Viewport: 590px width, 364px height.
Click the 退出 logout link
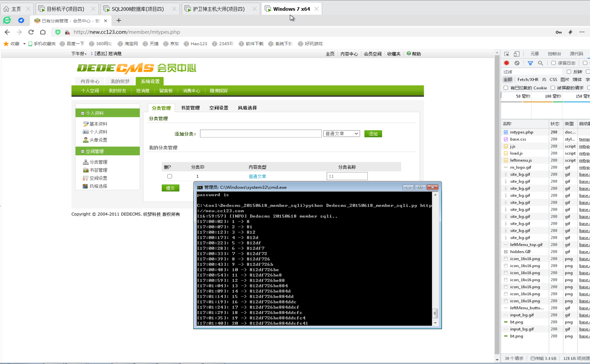click(101, 54)
